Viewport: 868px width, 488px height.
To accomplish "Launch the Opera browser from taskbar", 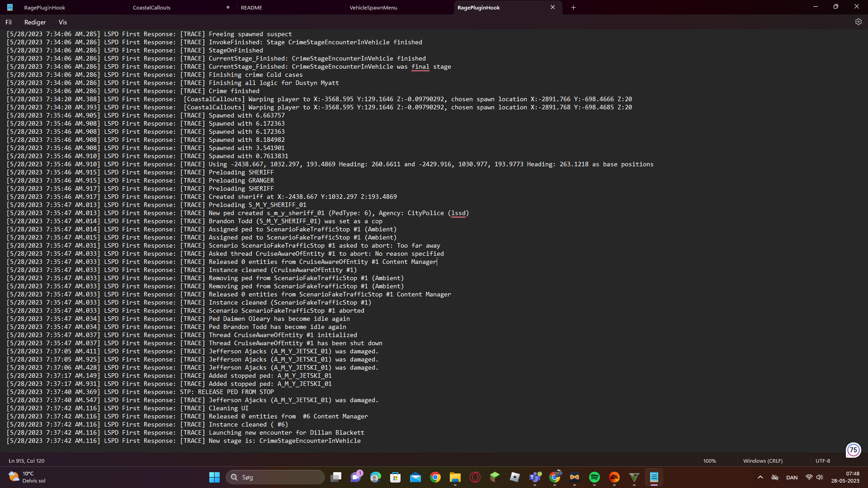I will pos(475,477).
